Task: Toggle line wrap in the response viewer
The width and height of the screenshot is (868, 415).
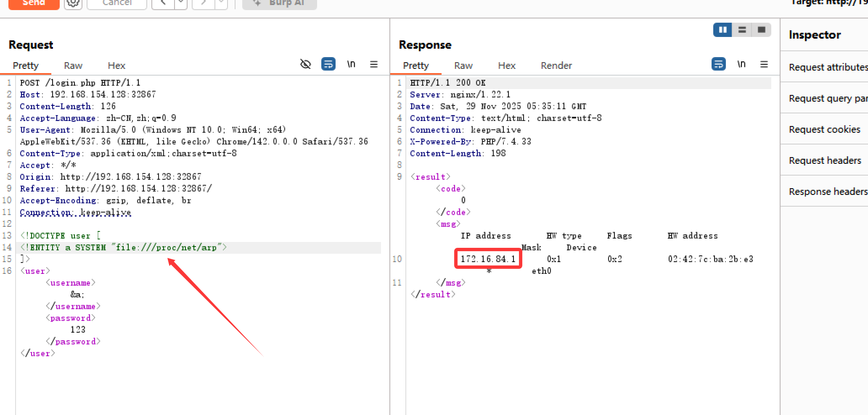Action: 718,64
